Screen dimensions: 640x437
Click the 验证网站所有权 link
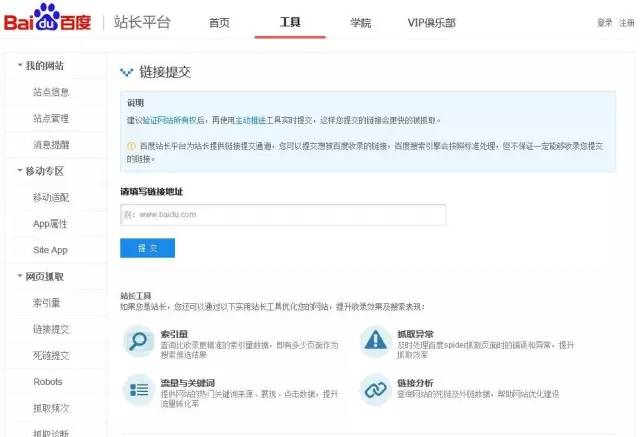click(169, 120)
